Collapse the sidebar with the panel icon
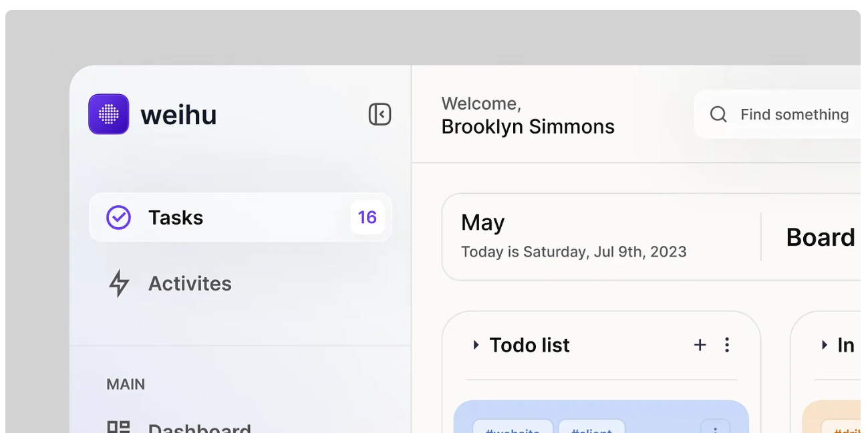Viewport: 868px width, 433px height. click(x=380, y=114)
